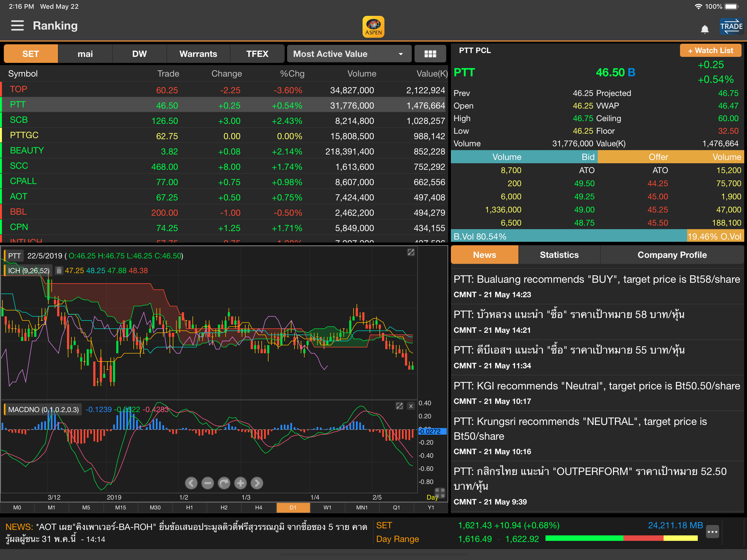747x560 pixels.
Task: Open the more options ellipsis button
Action: (712, 532)
